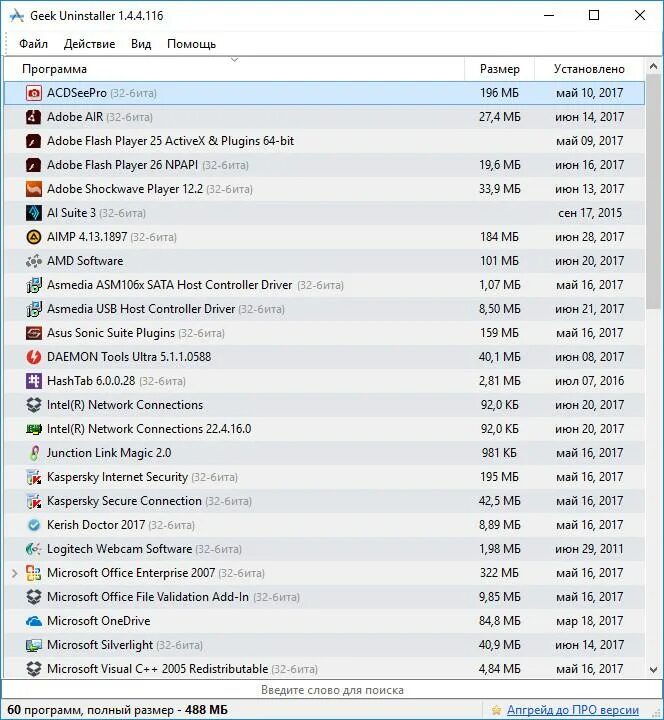Open the Действие menu
Screen dimensions: 664x720
coord(90,44)
